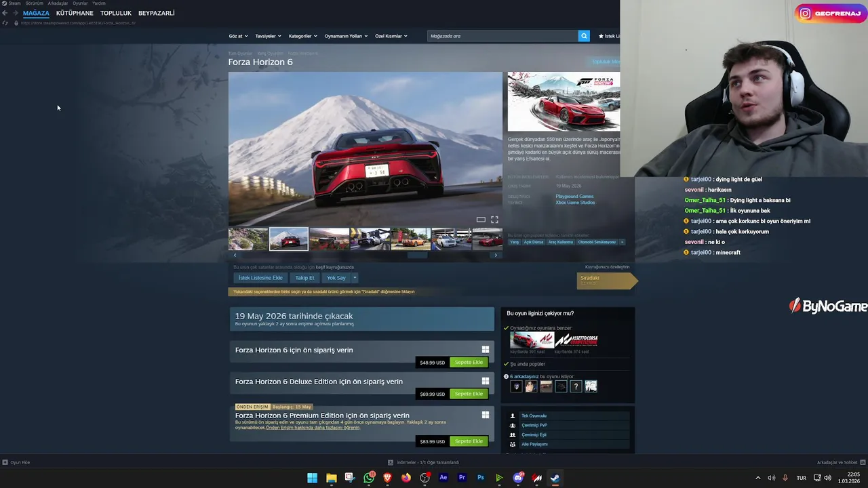Open the Windows Start menu
Image resolution: width=868 pixels, height=488 pixels.
(312, 478)
